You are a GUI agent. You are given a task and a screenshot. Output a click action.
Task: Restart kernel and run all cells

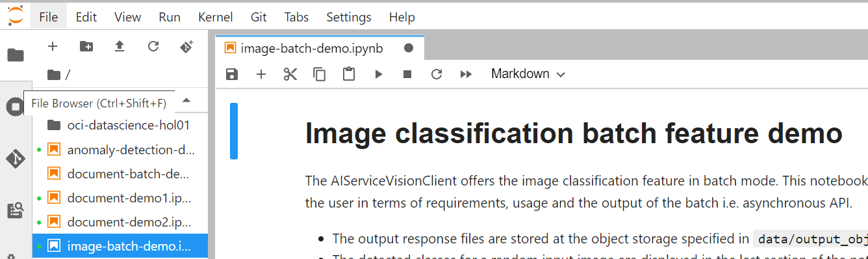pyautogui.click(x=466, y=74)
